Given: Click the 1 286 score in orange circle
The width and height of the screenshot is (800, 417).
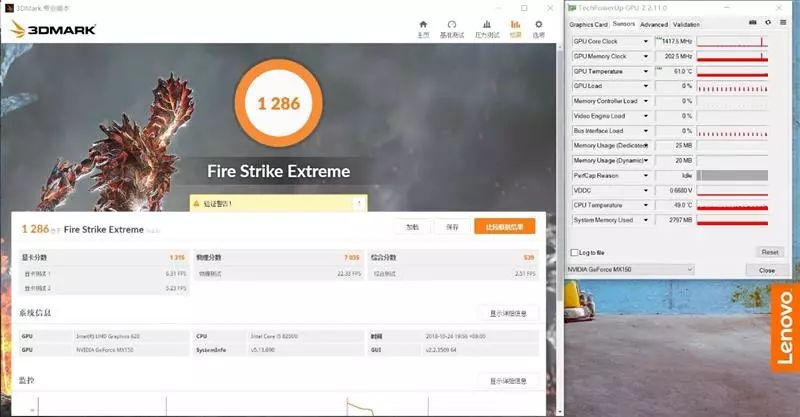Looking at the screenshot, I should point(279,104).
